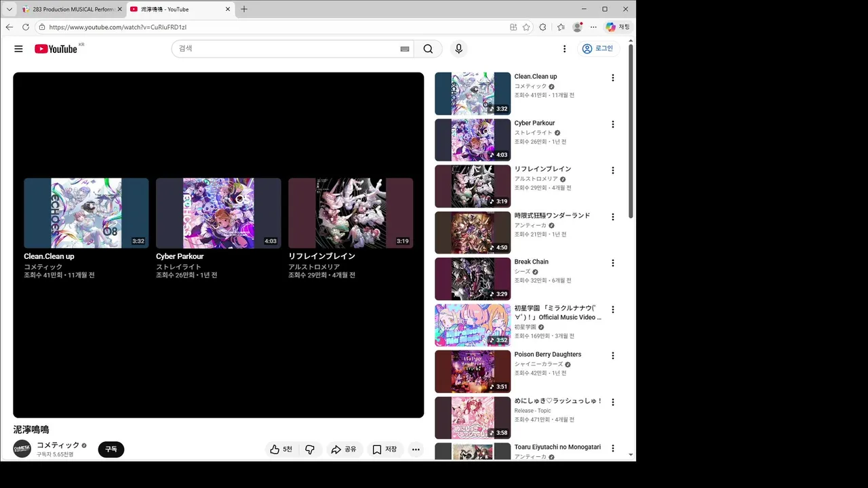Play the リフレインブレイン end-screen video card
Viewport: 868px width, 488px height.
click(351, 228)
